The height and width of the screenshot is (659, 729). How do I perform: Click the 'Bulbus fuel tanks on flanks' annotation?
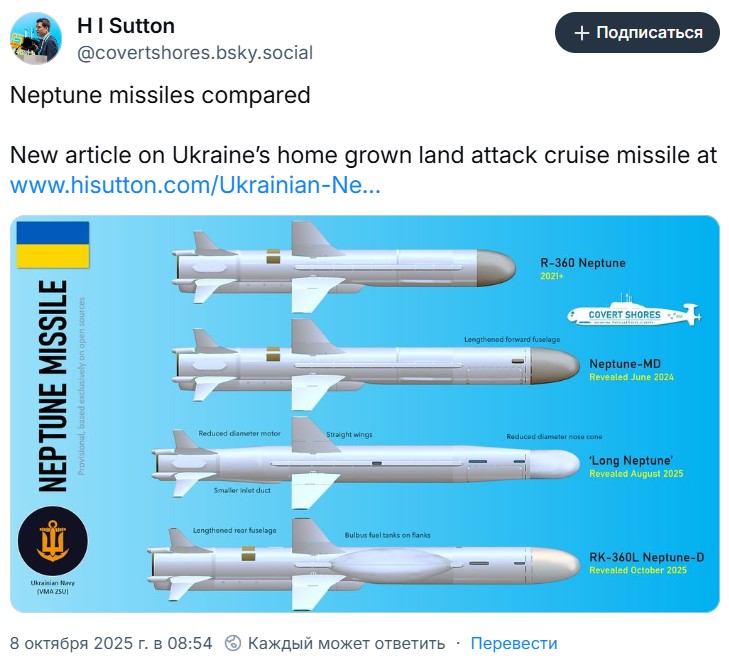point(387,535)
